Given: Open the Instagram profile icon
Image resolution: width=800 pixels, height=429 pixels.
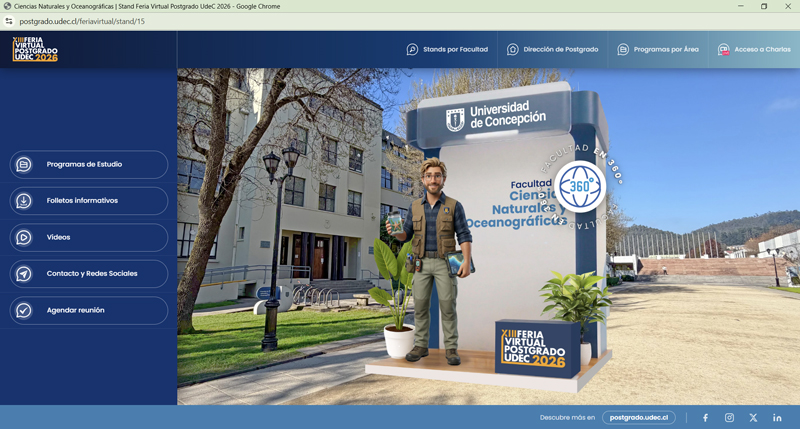Looking at the screenshot, I should tap(729, 418).
